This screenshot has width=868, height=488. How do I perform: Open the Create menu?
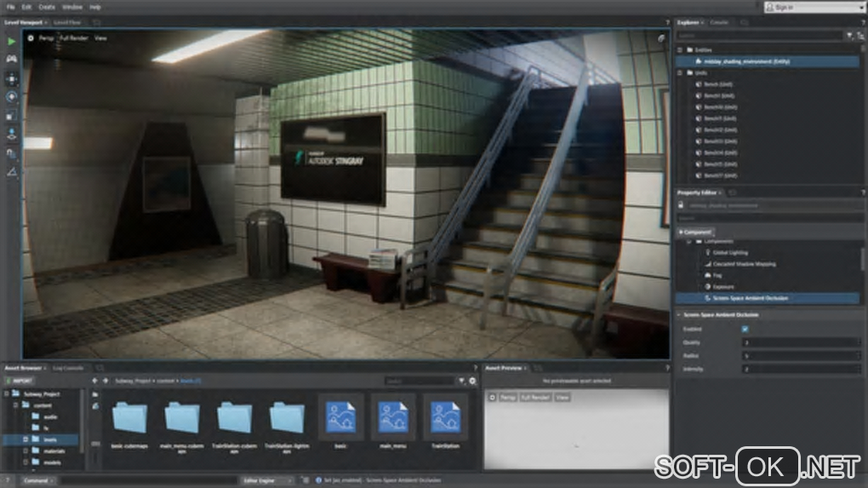[x=47, y=6]
